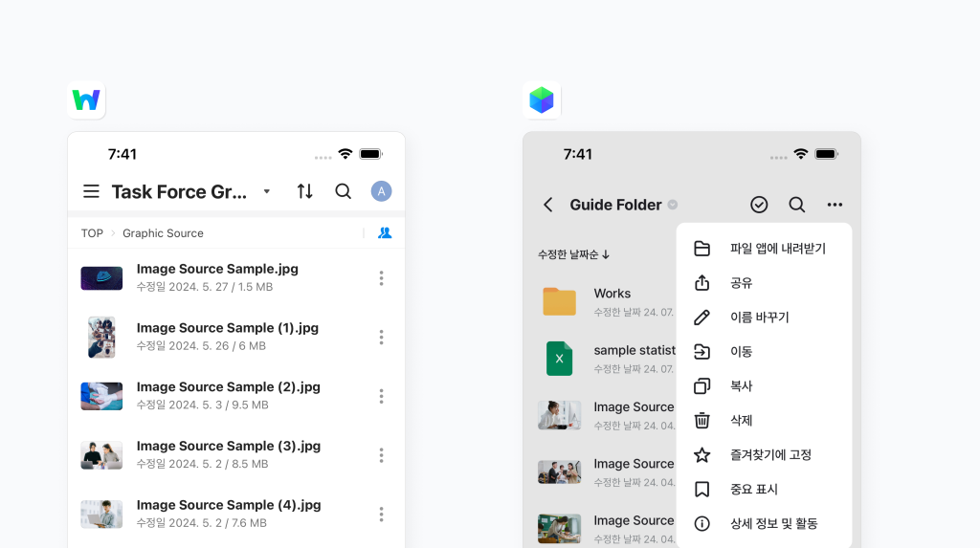Tap the shared members icon in breadcrumb bar
Image resolution: width=980 pixels, height=548 pixels.
coord(385,232)
